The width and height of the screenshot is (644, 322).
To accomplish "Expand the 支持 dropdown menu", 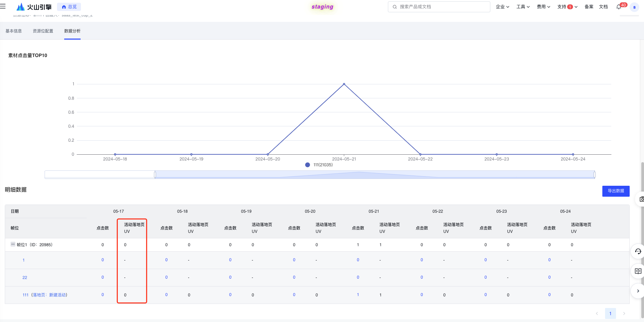I will (568, 7).
